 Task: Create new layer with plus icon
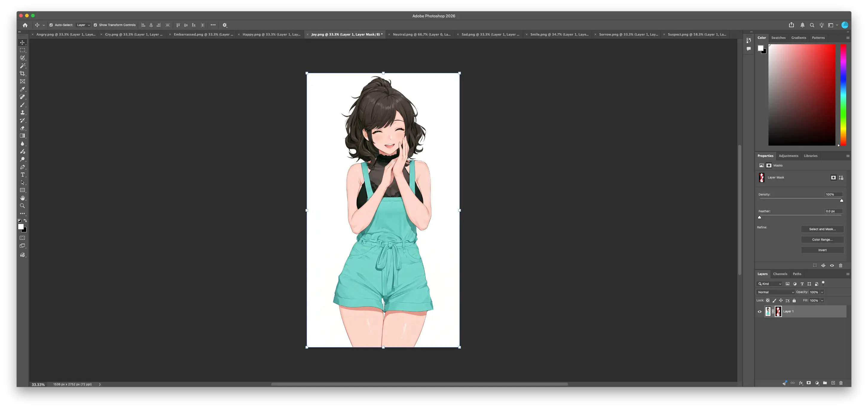pyautogui.click(x=833, y=383)
